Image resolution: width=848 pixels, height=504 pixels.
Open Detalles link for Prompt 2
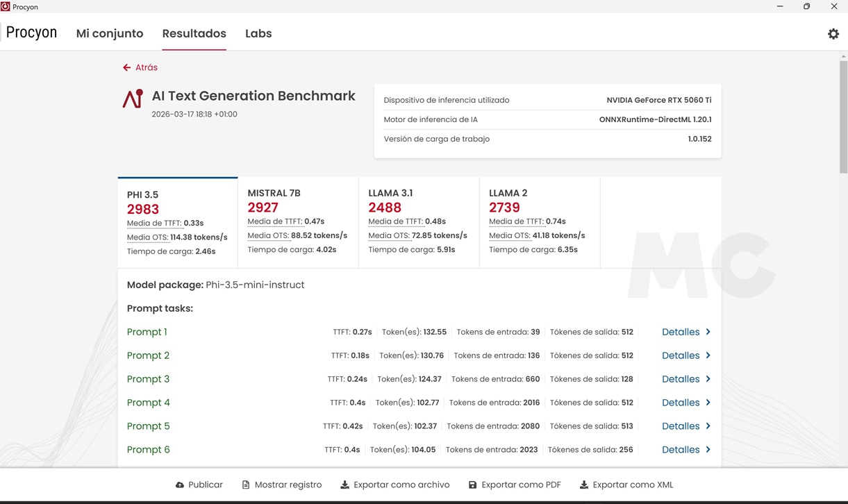tap(680, 355)
